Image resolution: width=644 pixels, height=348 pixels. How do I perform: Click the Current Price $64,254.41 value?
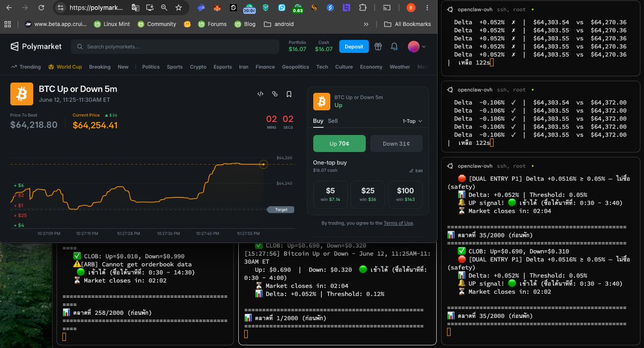pos(95,125)
